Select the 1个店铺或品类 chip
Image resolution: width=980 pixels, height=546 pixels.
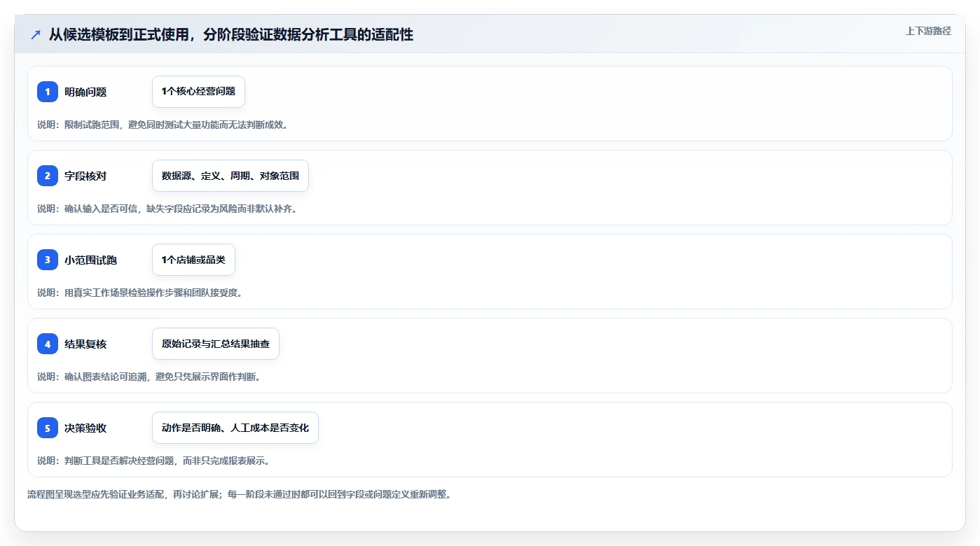coord(193,260)
